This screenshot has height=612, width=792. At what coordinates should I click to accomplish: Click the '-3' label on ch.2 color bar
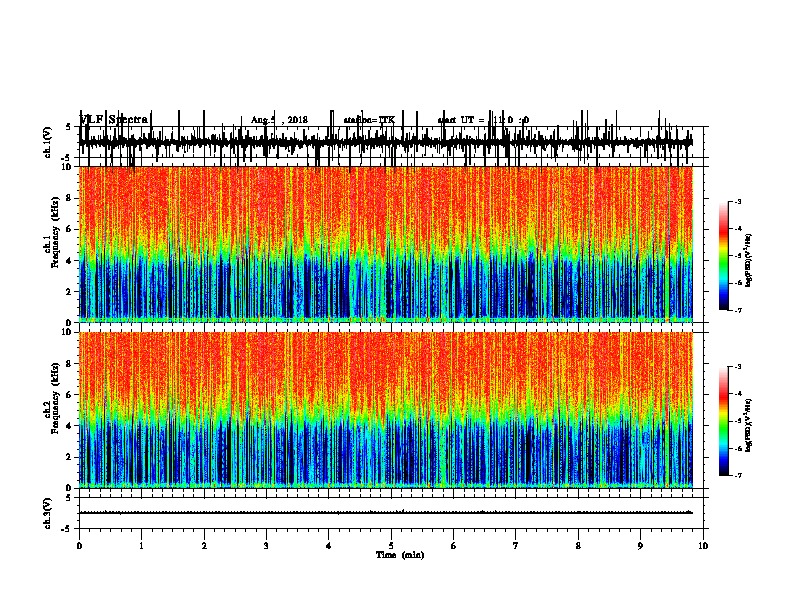pos(738,367)
